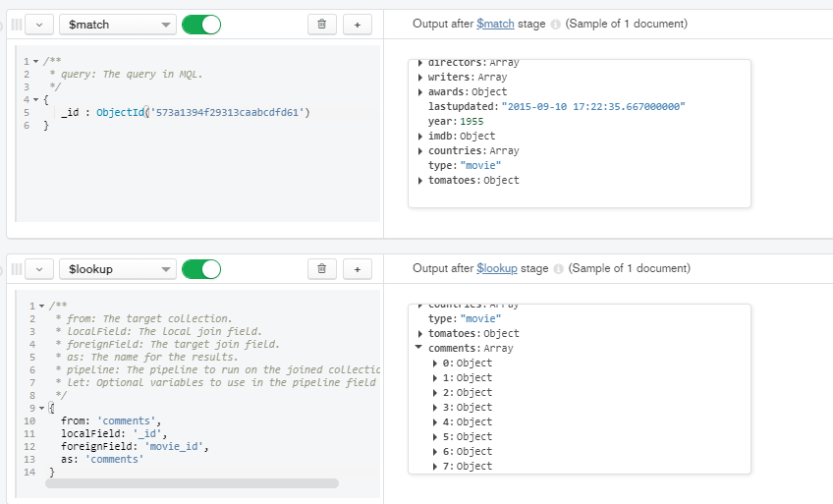Click the $lookup editor horizontal scrollbar
The height and width of the screenshot is (504, 833).
pos(192,483)
